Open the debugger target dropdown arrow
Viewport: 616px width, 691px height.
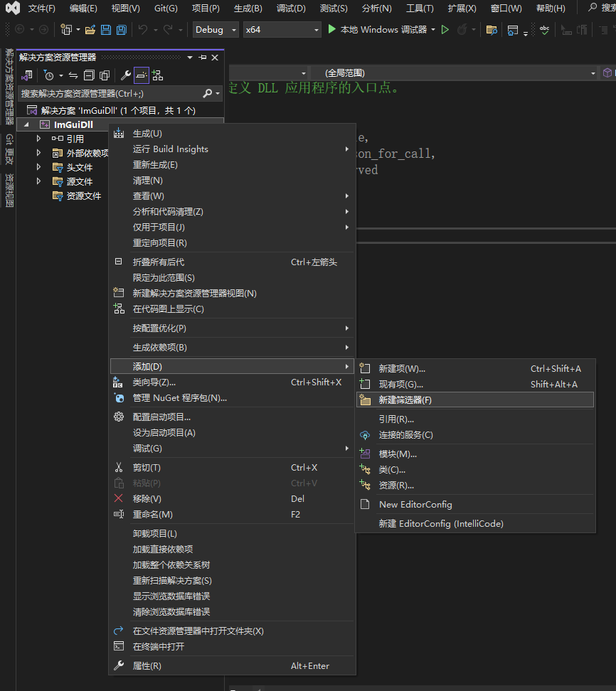[433, 30]
